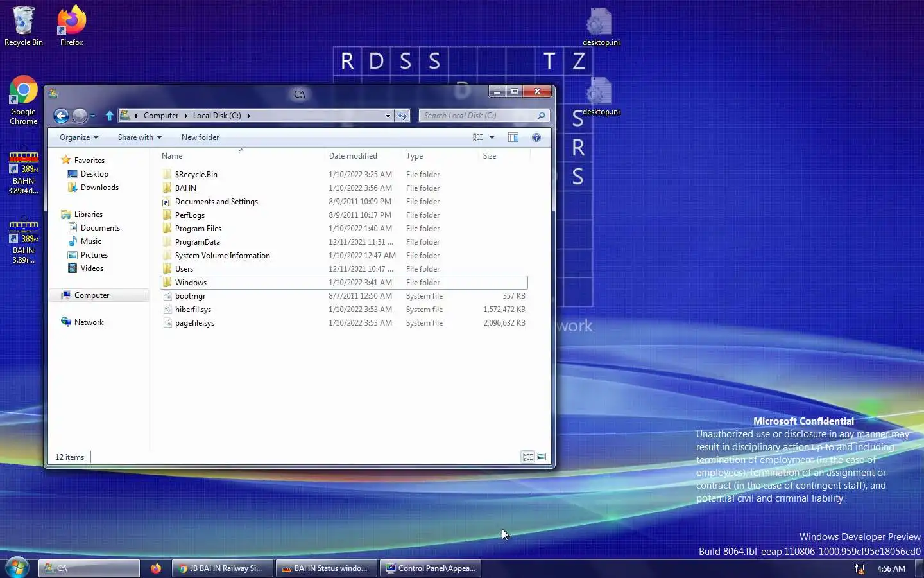This screenshot has height=578, width=924.
Task: Sort files by Date modified column
Action: tap(363, 156)
